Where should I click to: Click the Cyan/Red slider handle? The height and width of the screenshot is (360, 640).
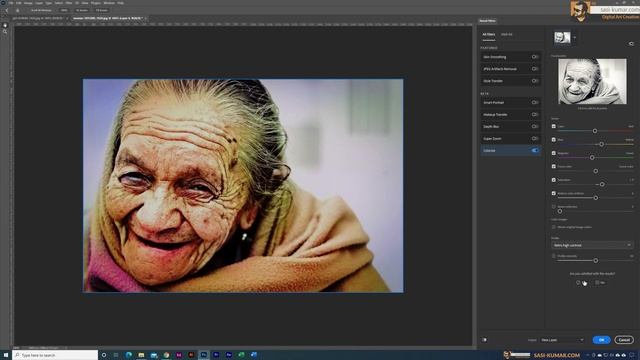595,131
